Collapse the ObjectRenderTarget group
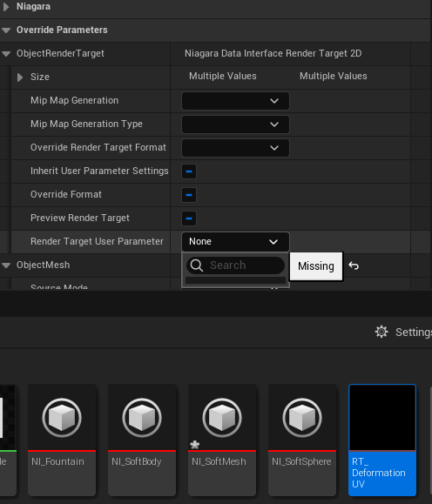432x504 pixels. coord(6,54)
